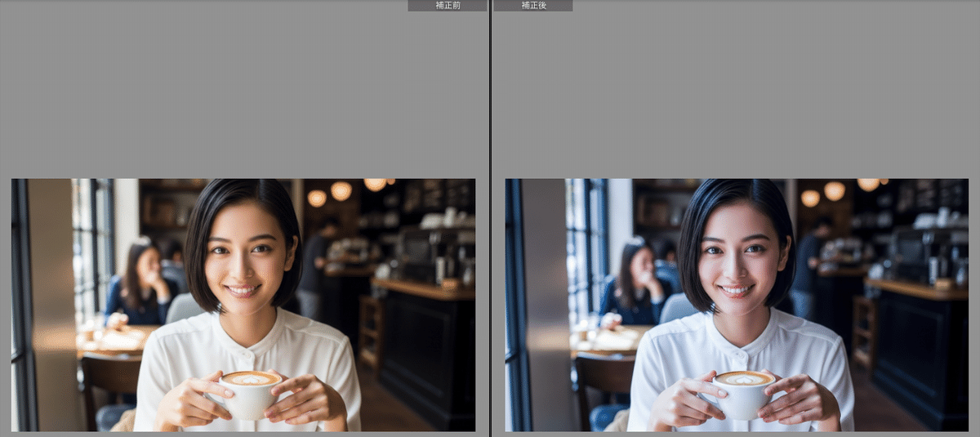Click the latte cup in the after image
The width and height of the screenshot is (980, 437).
click(x=744, y=394)
